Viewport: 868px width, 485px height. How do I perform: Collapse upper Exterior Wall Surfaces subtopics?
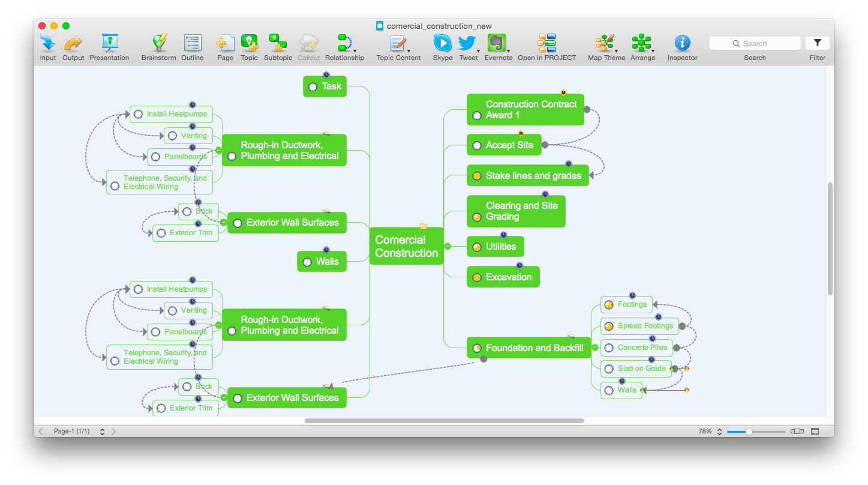(223, 222)
